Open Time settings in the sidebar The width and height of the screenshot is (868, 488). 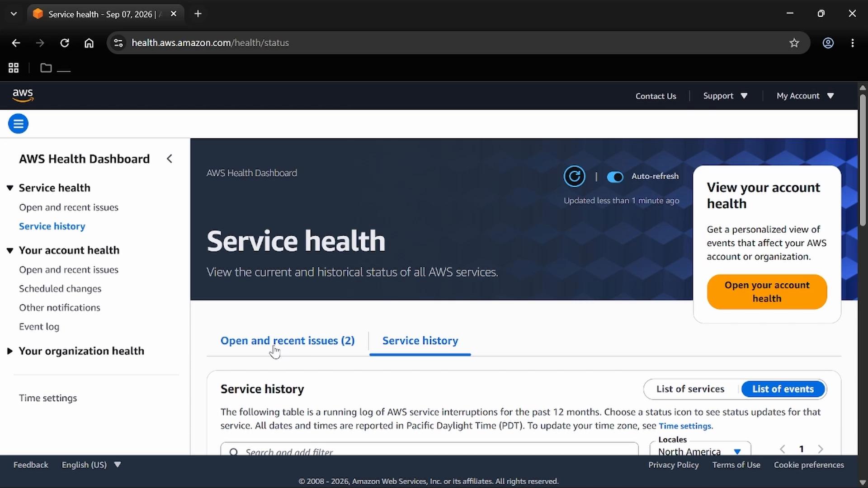pyautogui.click(x=48, y=398)
